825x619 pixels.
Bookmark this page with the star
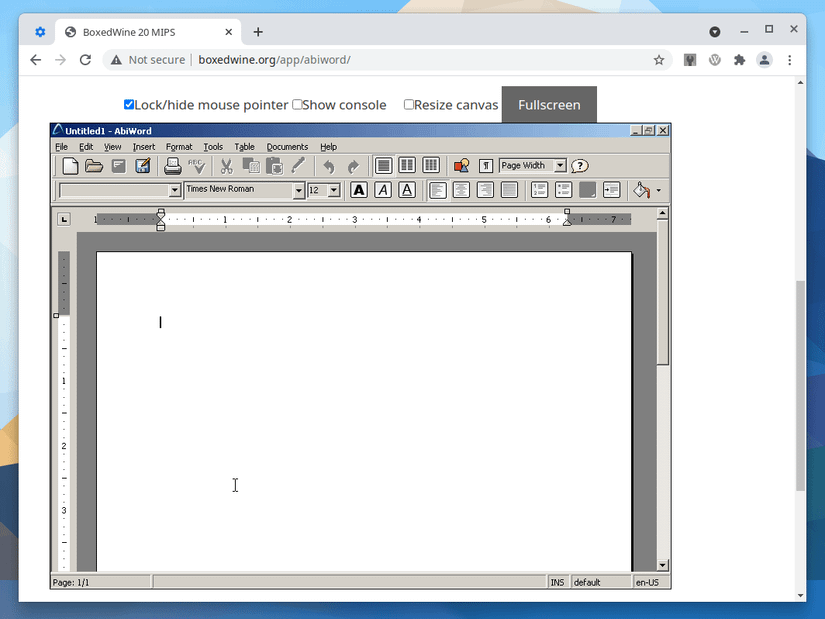(659, 60)
